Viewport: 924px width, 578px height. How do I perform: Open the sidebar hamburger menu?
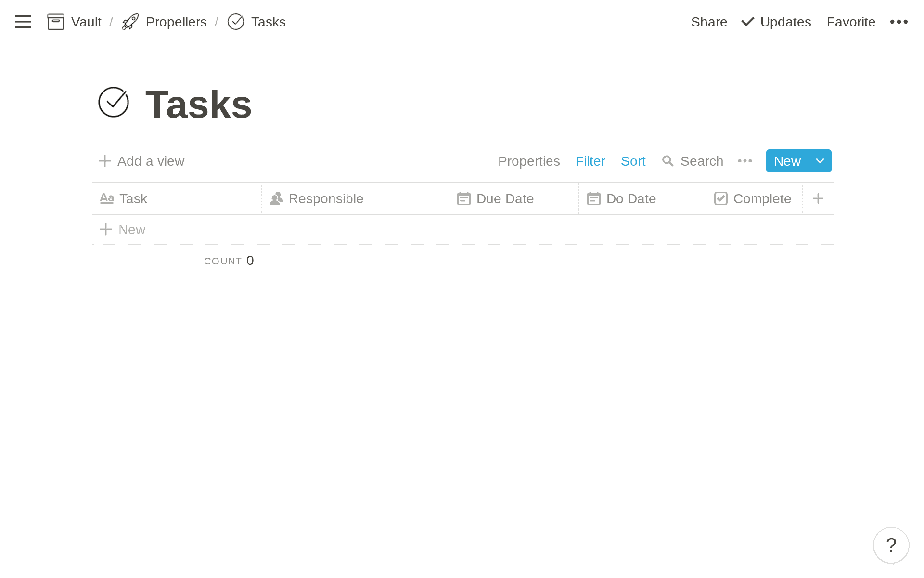[x=23, y=22]
